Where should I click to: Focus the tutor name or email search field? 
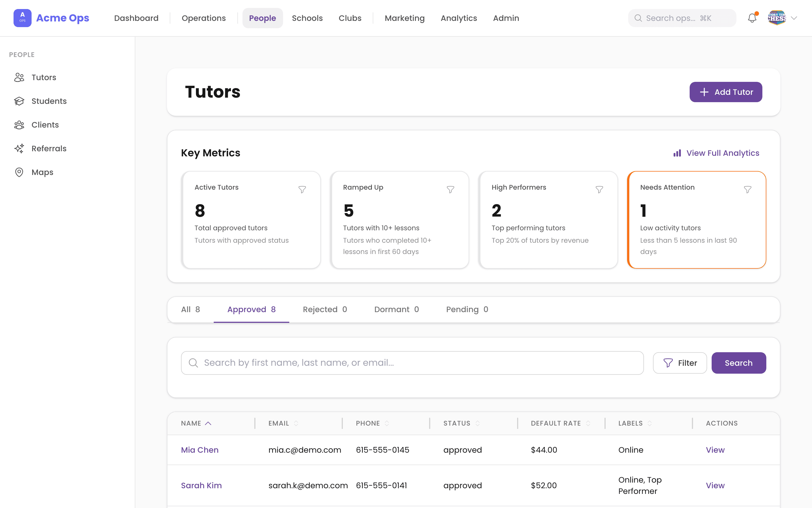click(x=412, y=363)
